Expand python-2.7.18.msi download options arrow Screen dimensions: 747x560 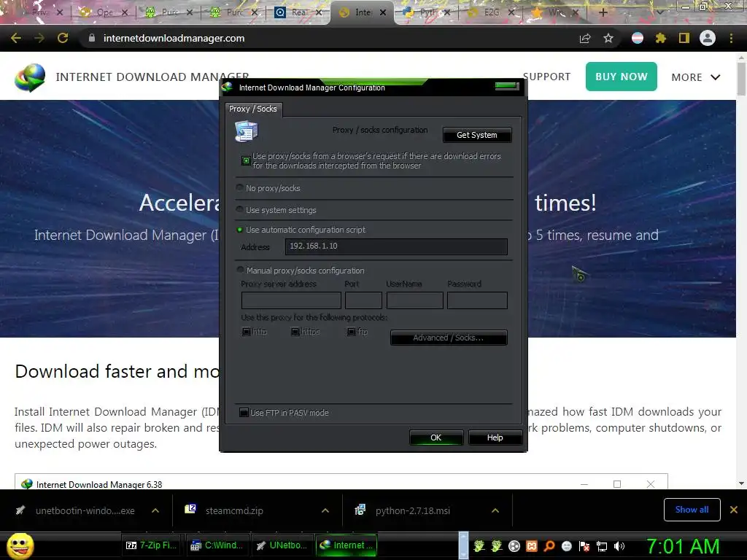tap(495, 510)
